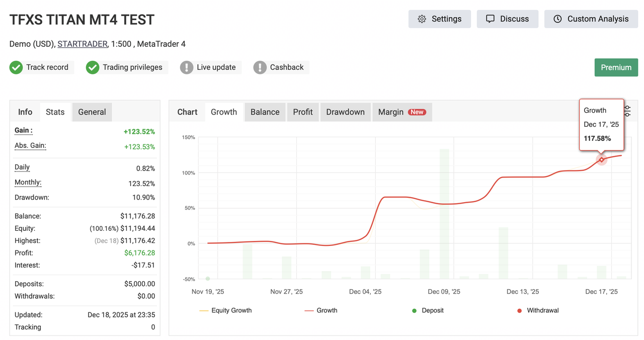The width and height of the screenshot is (644, 340).
Task: Click the -$17.51 Interest value
Action: [143, 265]
